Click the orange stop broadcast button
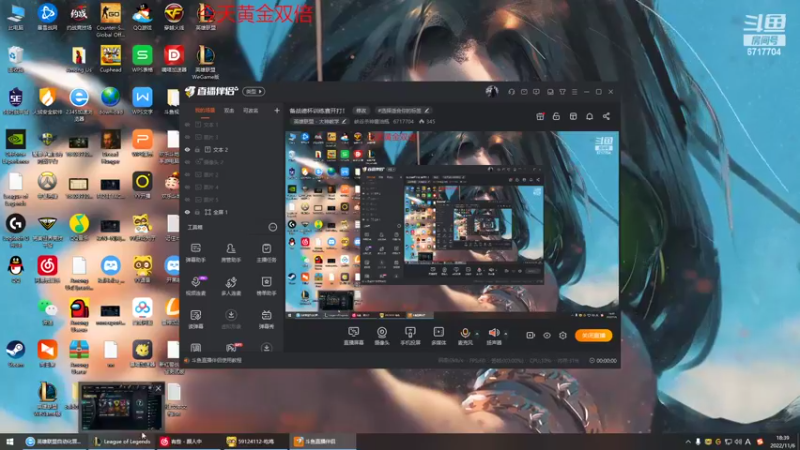 [593, 335]
